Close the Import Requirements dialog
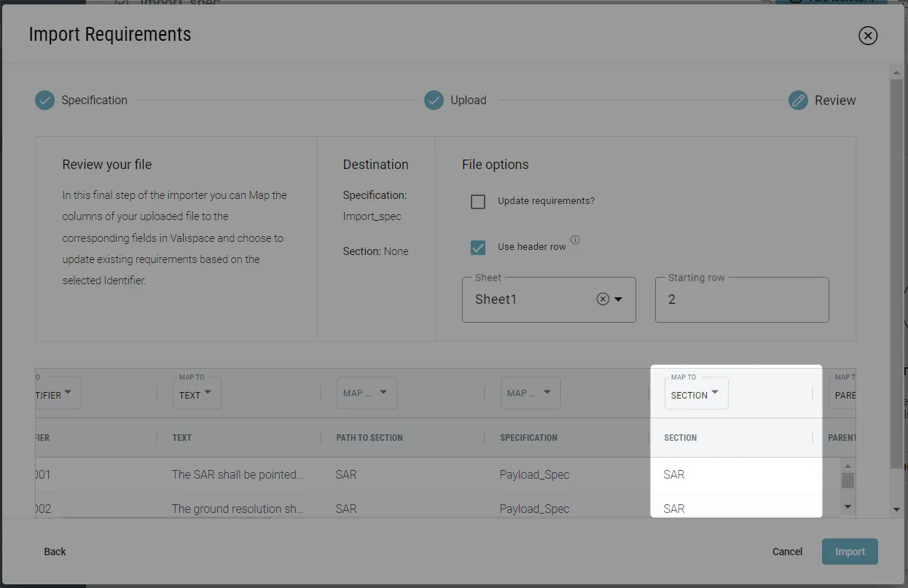 coord(867,36)
